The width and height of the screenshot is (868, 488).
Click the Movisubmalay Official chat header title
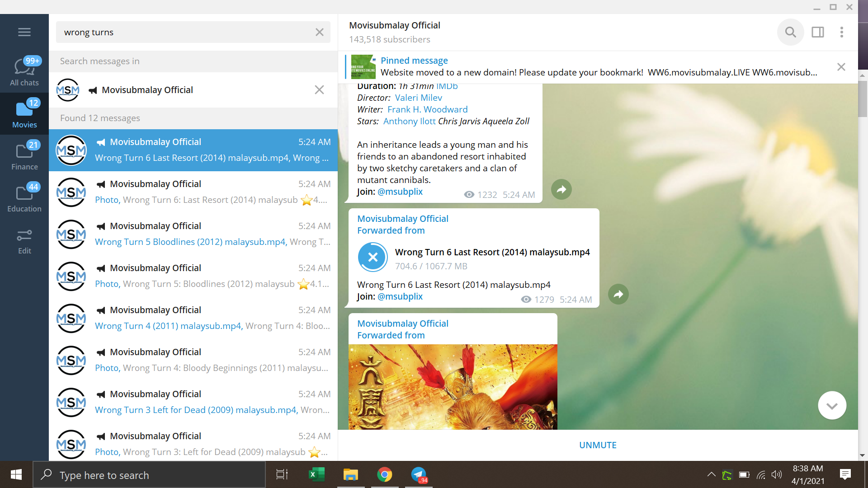click(394, 25)
